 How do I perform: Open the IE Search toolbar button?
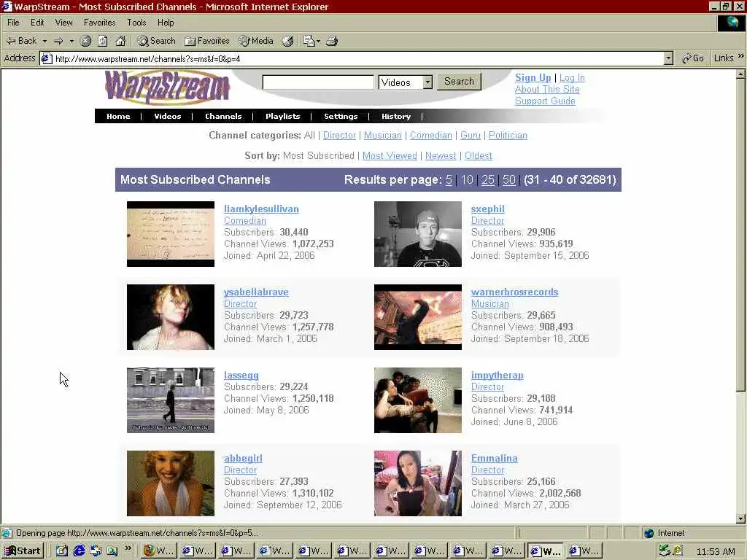156,41
